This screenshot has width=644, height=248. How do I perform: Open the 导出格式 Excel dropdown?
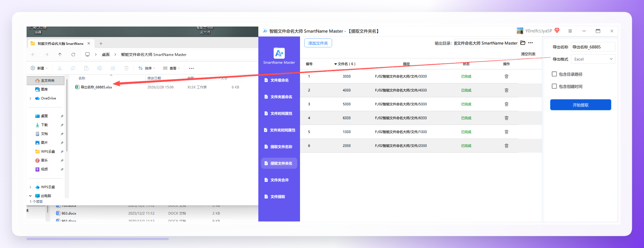tap(593, 59)
